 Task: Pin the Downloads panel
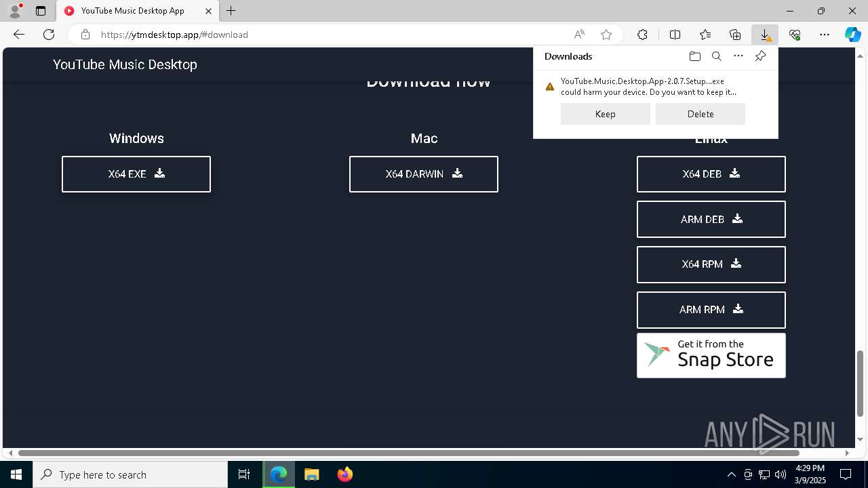760,56
